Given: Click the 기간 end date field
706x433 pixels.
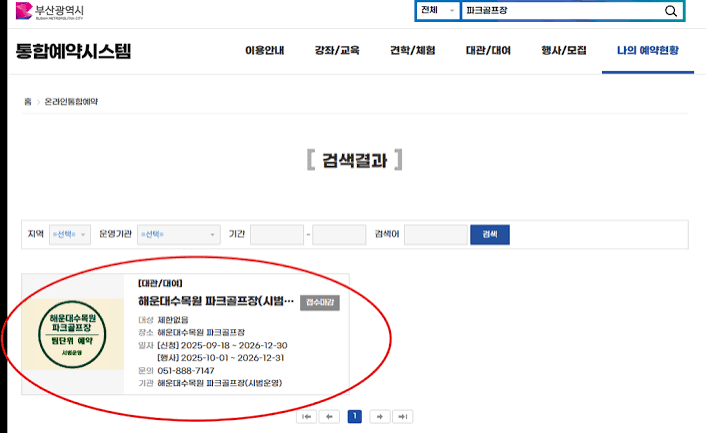Looking at the screenshot, I should click(x=339, y=235).
